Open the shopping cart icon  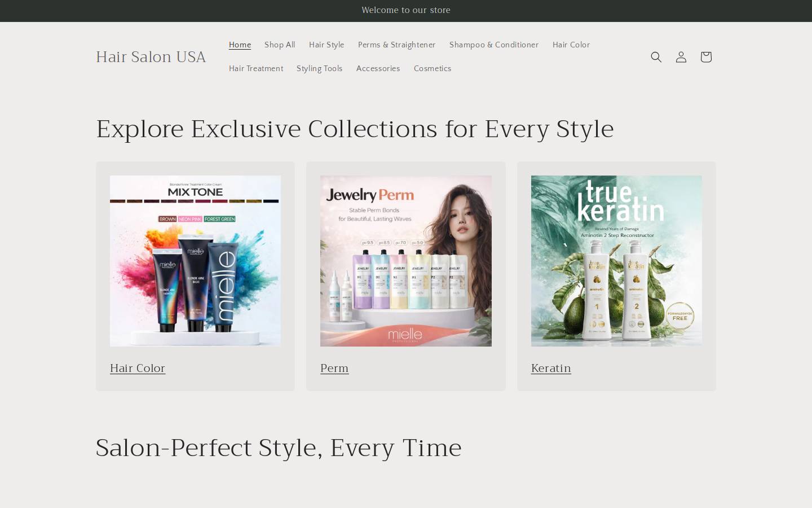tap(705, 57)
